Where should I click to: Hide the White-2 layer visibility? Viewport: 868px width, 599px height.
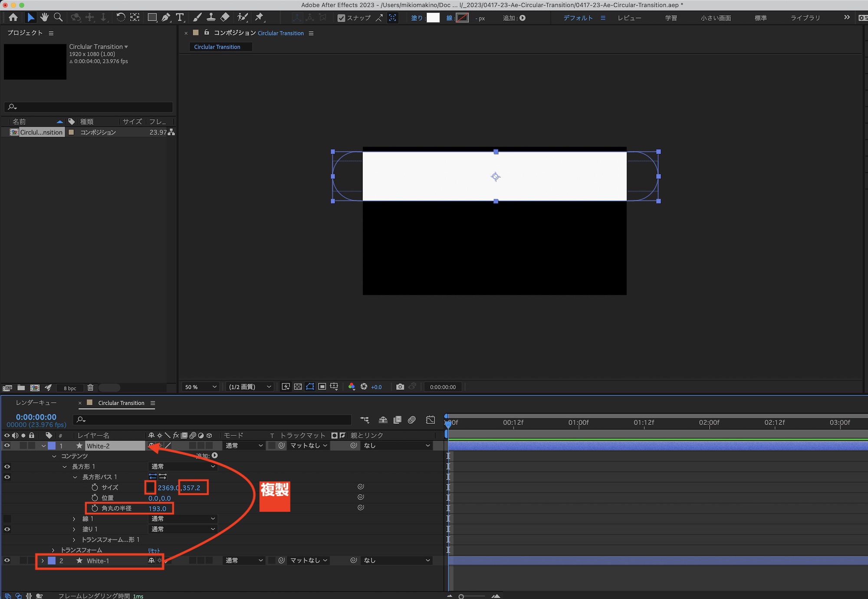(x=7, y=446)
